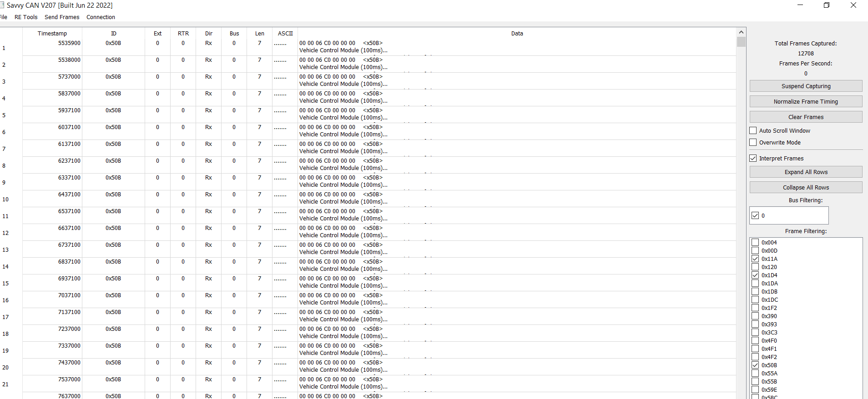
Task: Click the ID column header
Action: click(113, 34)
